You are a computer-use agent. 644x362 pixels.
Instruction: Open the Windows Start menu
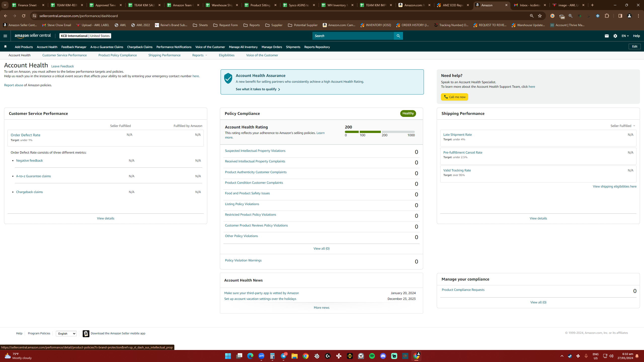tap(228, 356)
